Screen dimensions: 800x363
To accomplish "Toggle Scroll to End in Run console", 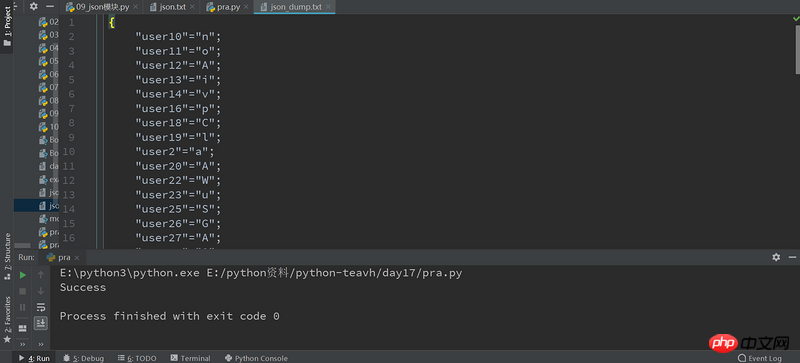I will point(41,323).
